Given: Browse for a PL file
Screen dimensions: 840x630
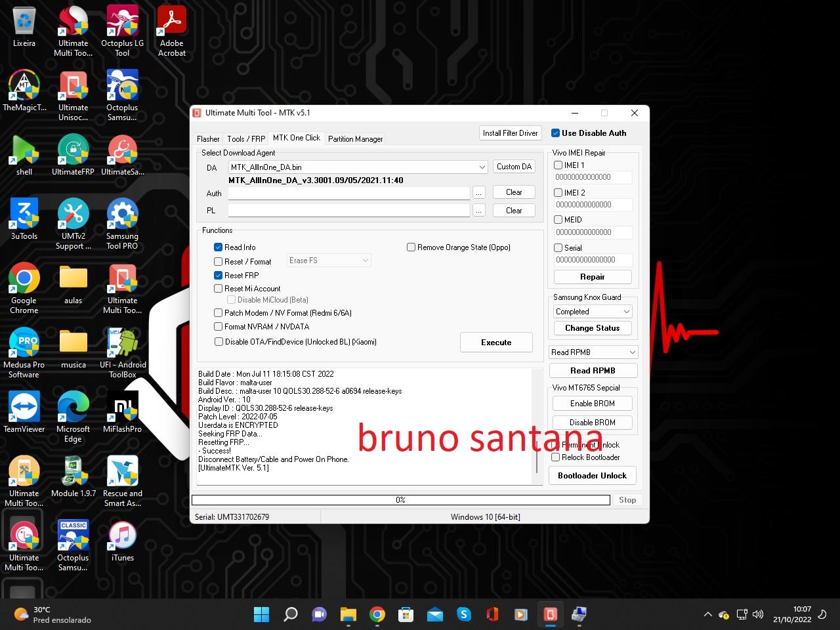Looking at the screenshot, I should [479, 211].
